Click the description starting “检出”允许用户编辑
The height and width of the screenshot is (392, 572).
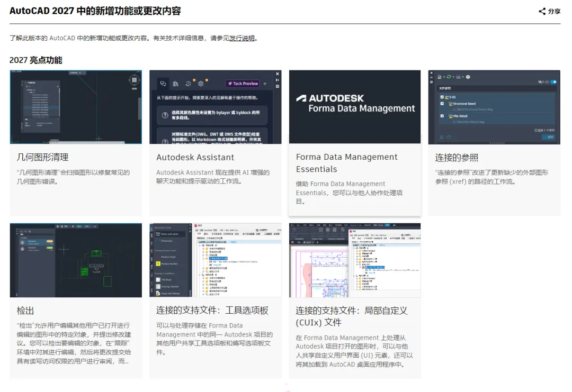[x=74, y=343]
